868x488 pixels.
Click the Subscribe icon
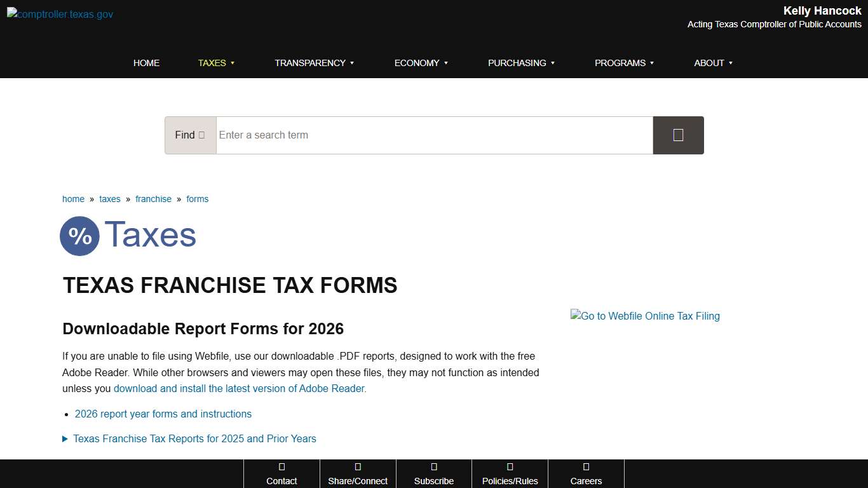434,466
